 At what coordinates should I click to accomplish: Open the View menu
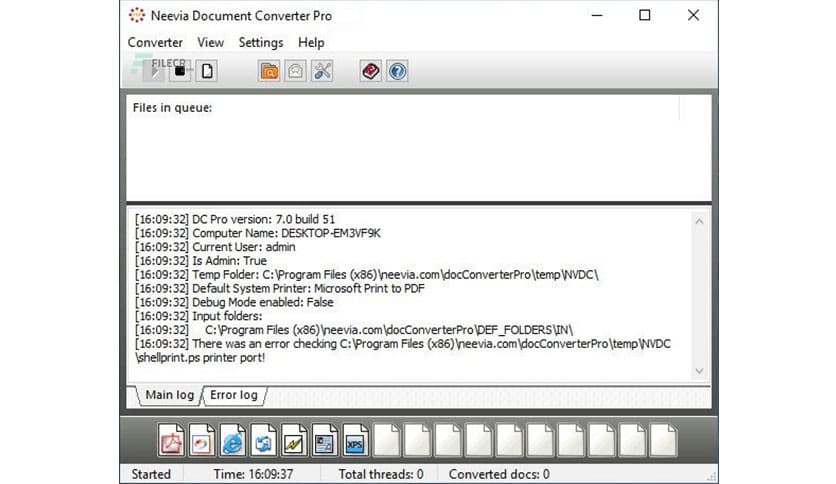(x=211, y=43)
